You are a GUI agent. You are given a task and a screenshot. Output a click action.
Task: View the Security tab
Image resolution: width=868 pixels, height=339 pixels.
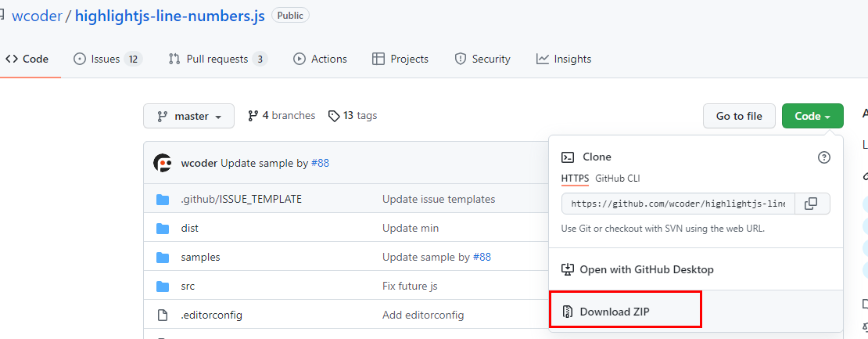[482, 59]
